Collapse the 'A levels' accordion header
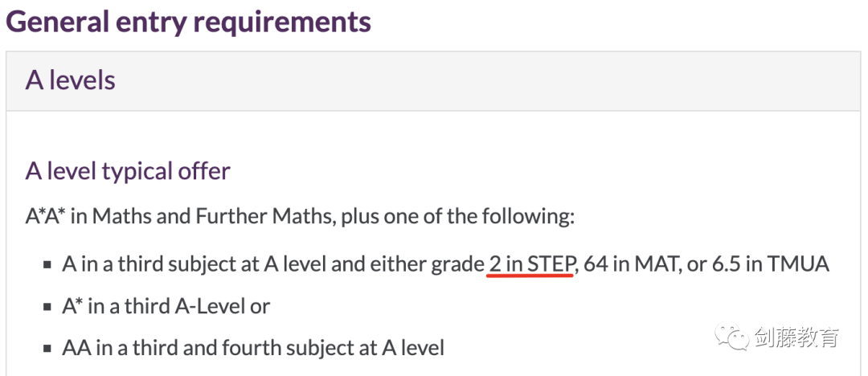This screenshot has width=868, height=376. click(x=433, y=81)
